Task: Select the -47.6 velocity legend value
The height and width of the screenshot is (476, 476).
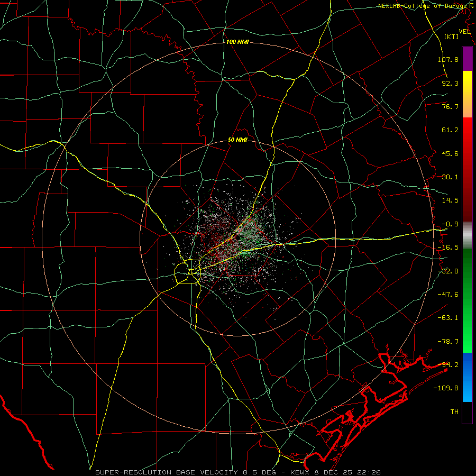Action: pos(448,295)
